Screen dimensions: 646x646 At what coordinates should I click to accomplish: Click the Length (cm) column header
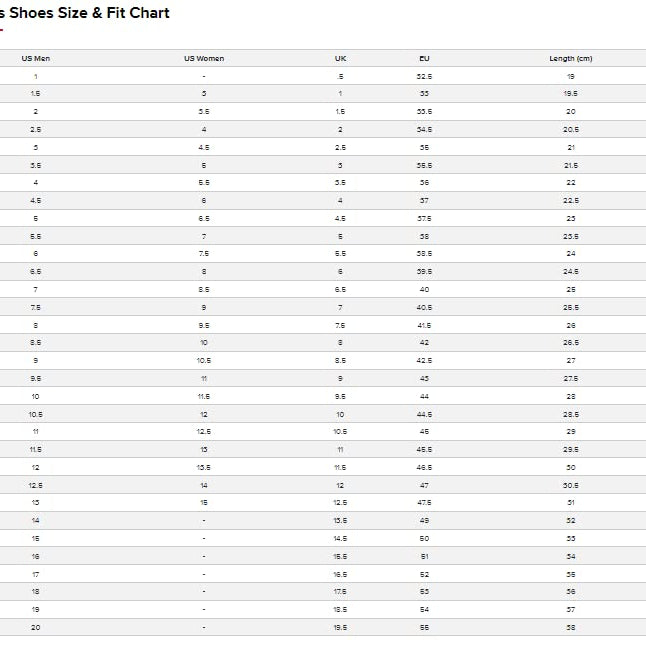tap(571, 58)
